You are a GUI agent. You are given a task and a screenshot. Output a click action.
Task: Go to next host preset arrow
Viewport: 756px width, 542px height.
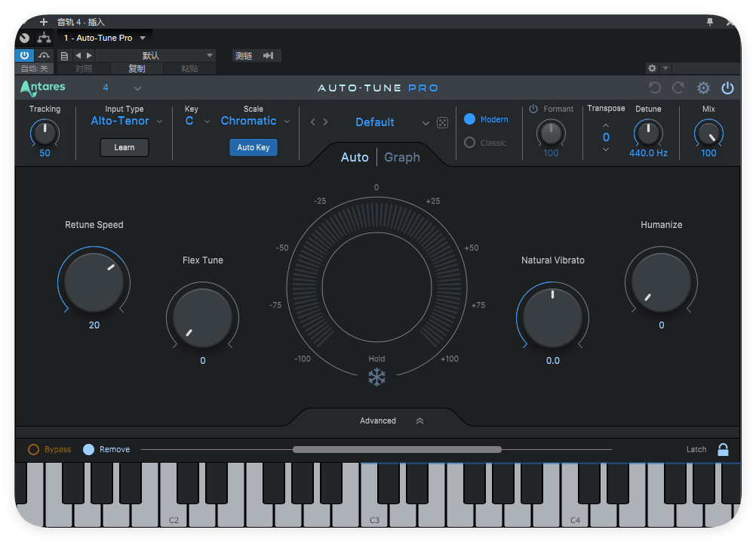pos(89,55)
